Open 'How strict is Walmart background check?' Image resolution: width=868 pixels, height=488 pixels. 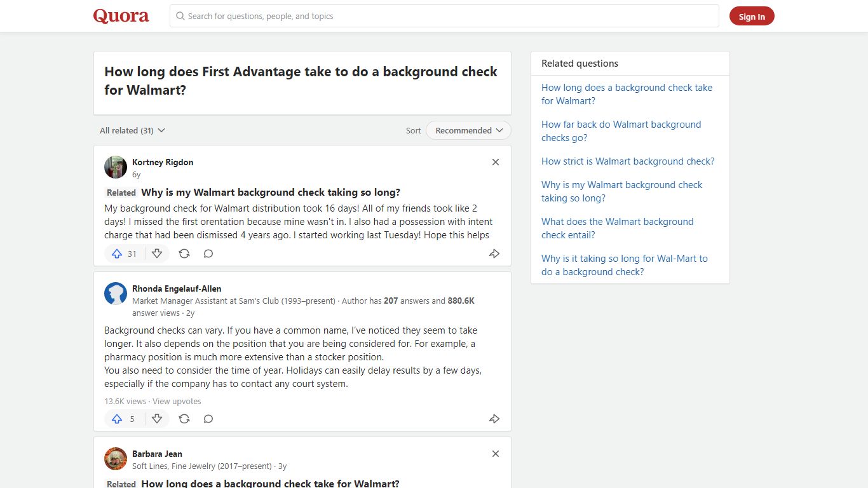[x=628, y=161]
